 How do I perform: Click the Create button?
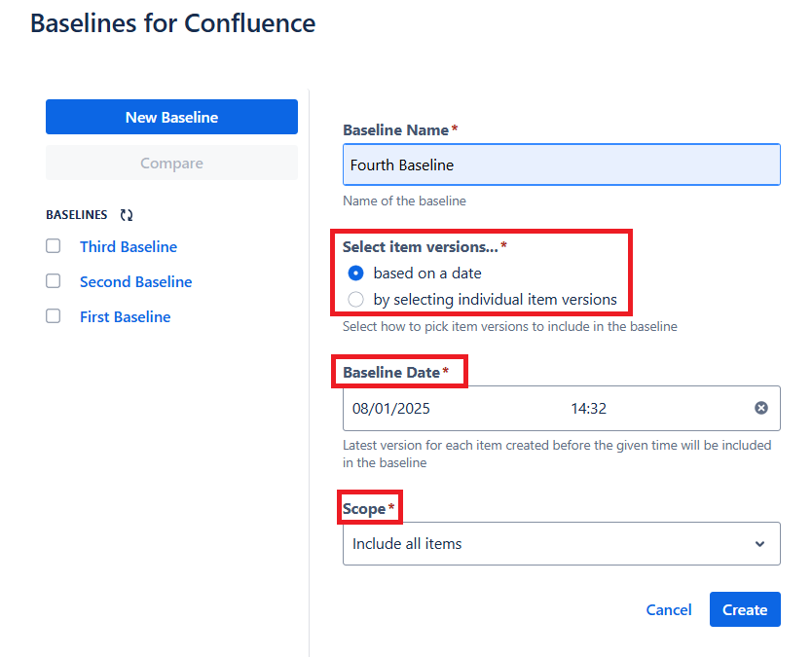[745, 609]
